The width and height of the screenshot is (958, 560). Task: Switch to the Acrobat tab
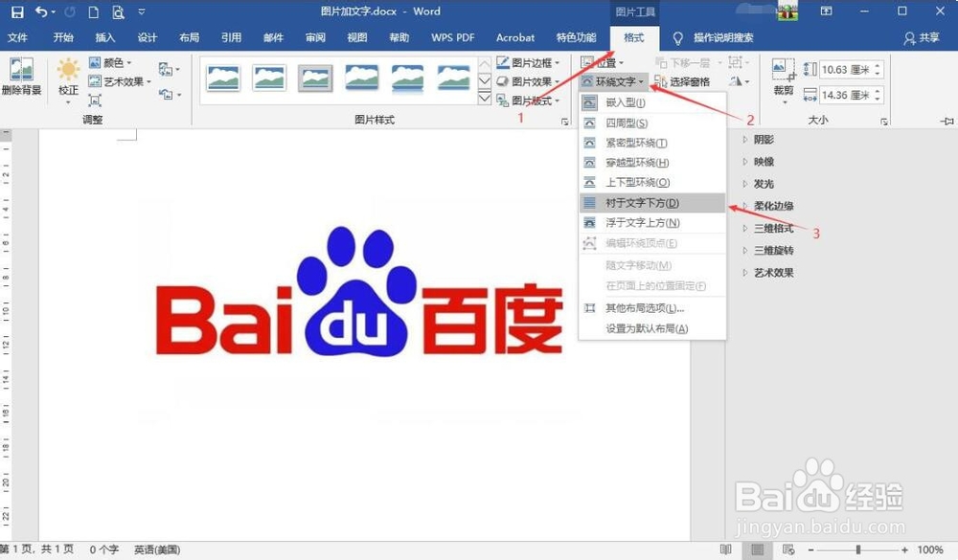click(x=515, y=37)
